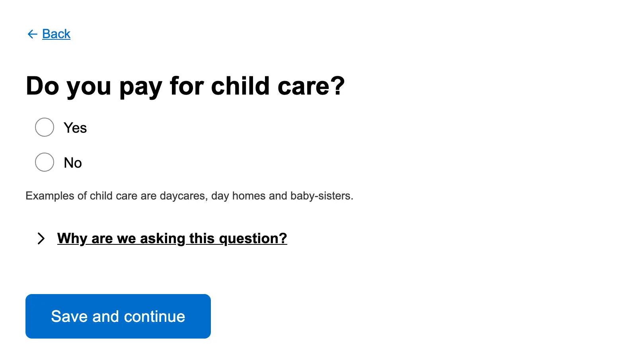Viewport: 635px width, 364px height.
Task: Click the child care examples hint text
Action: (189, 196)
